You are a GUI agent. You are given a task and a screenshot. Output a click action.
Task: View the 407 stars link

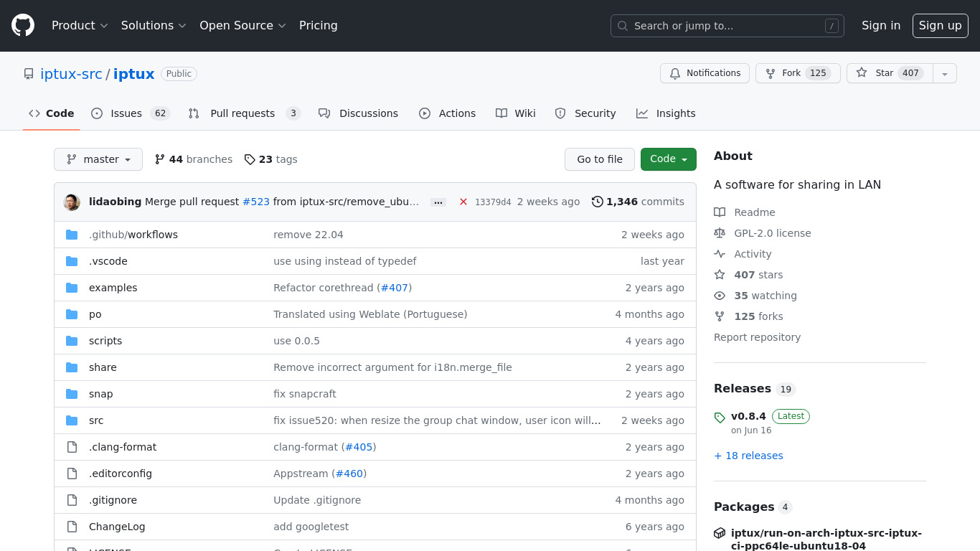click(x=748, y=275)
